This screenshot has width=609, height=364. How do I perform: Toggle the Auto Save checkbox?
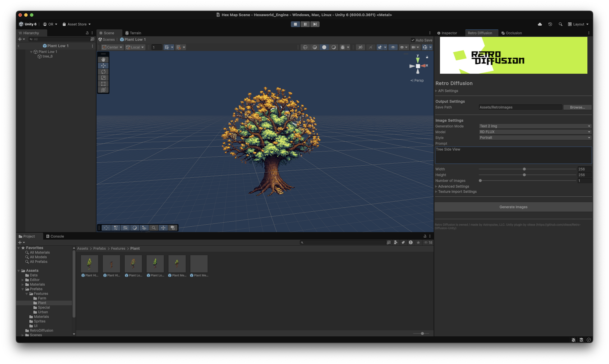coord(413,40)
